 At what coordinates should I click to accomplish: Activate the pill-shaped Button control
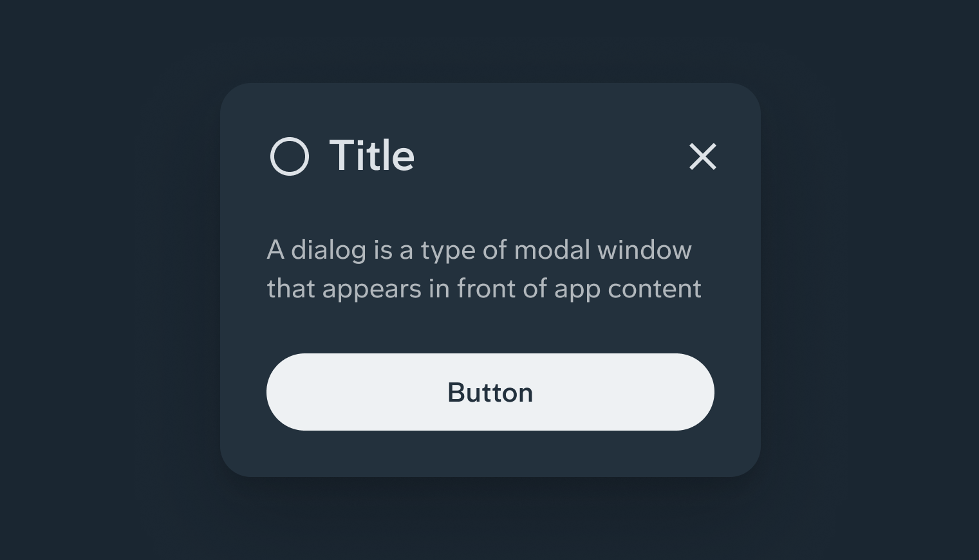[x=490, y=391]
